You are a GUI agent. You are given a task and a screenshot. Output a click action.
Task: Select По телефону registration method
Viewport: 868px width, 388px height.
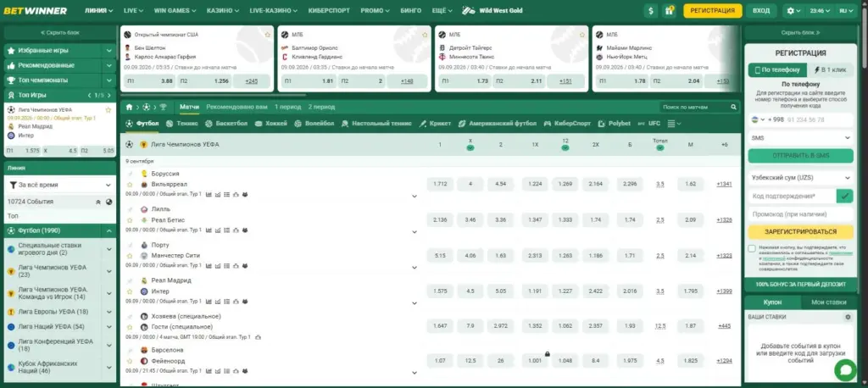click(777, 70)
